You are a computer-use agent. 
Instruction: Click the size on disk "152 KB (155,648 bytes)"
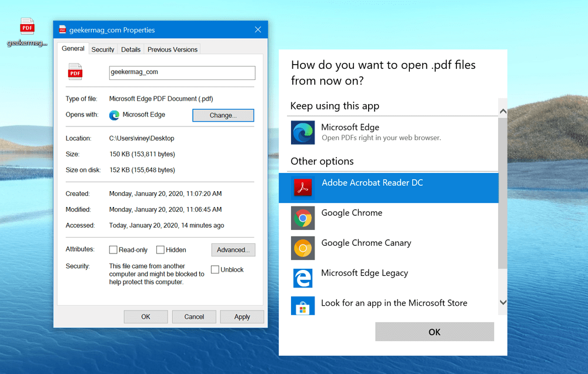[x=142, y=170]
